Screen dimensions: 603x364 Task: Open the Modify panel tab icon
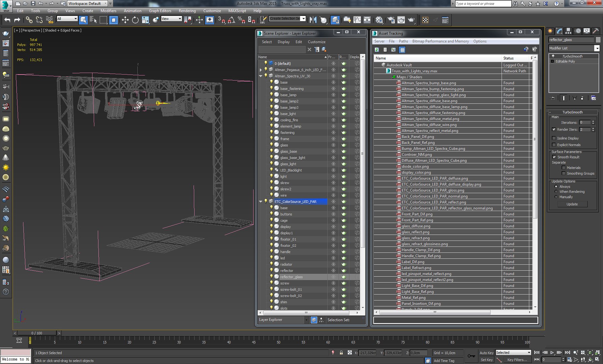[559, 31]
